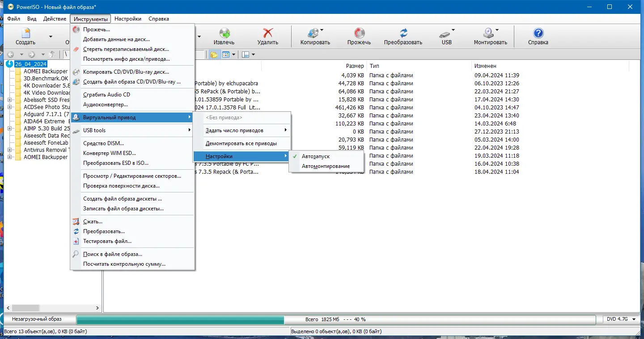Toggle the Автомонтирование option
The height and width of the screenshot is (339, 644).
326,166
